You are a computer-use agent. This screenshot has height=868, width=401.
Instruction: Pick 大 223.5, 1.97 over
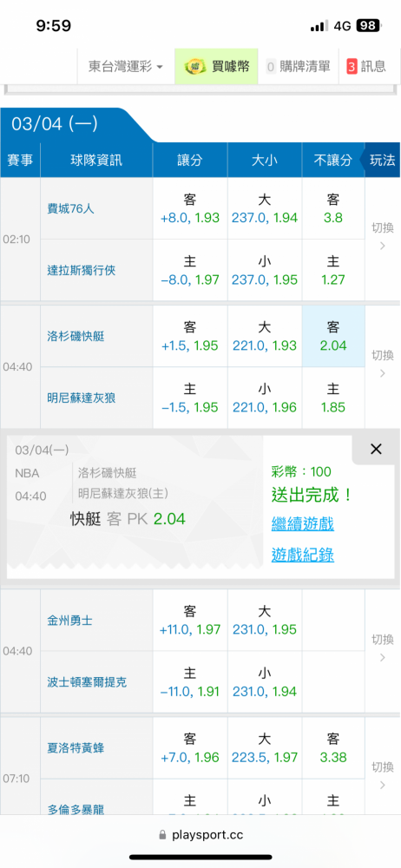pos(265,748)
